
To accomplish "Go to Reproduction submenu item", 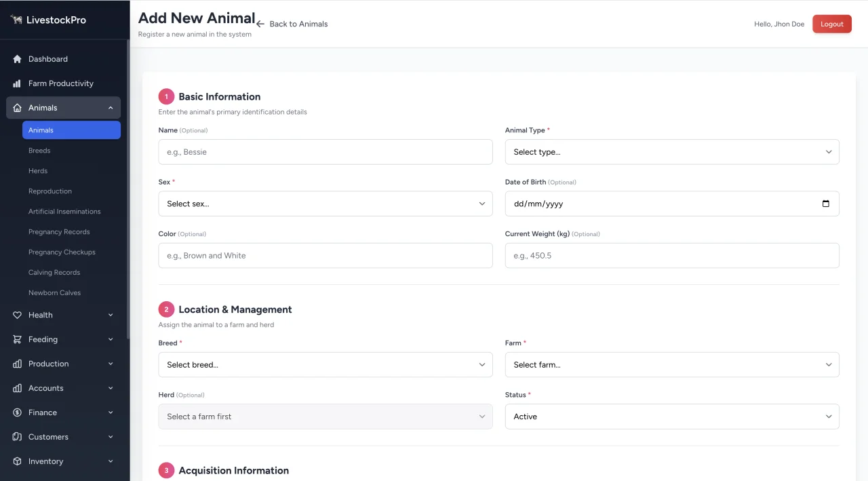I will pyautogui.click(x=71, y=191).
